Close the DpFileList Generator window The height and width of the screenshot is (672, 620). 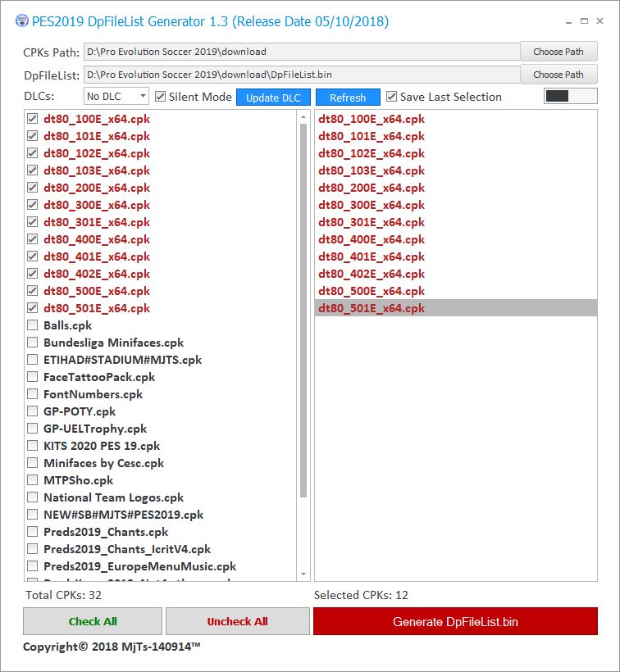(x=599, y=21)
